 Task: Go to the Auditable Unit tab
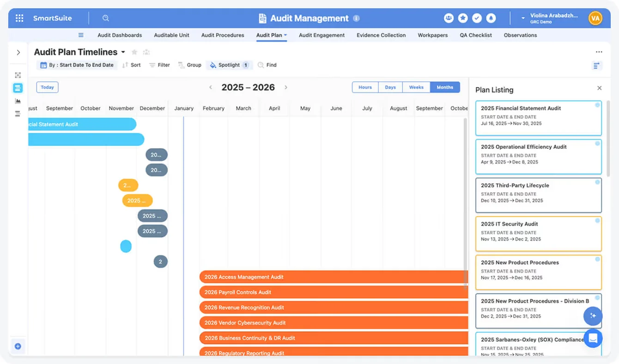(x=172, y=35)
